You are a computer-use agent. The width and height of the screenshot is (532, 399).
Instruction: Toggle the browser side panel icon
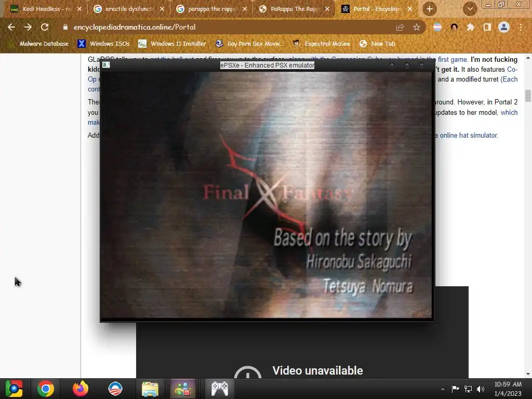487,27
